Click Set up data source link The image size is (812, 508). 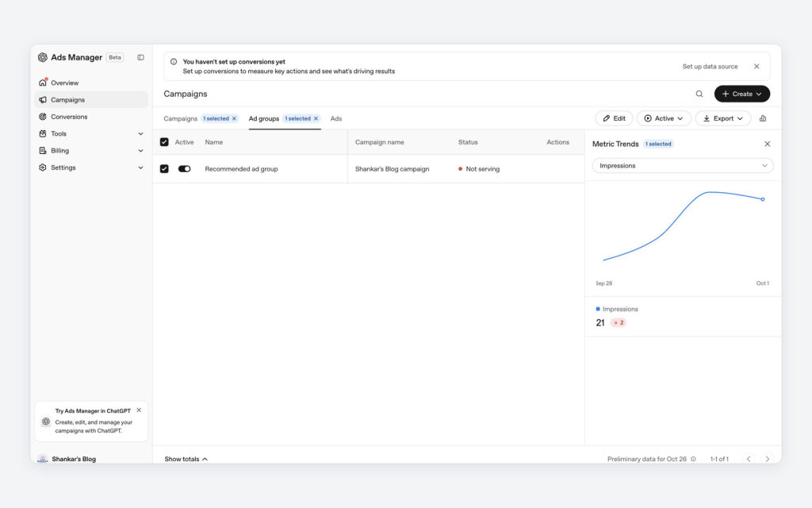(x=710, y=67)
